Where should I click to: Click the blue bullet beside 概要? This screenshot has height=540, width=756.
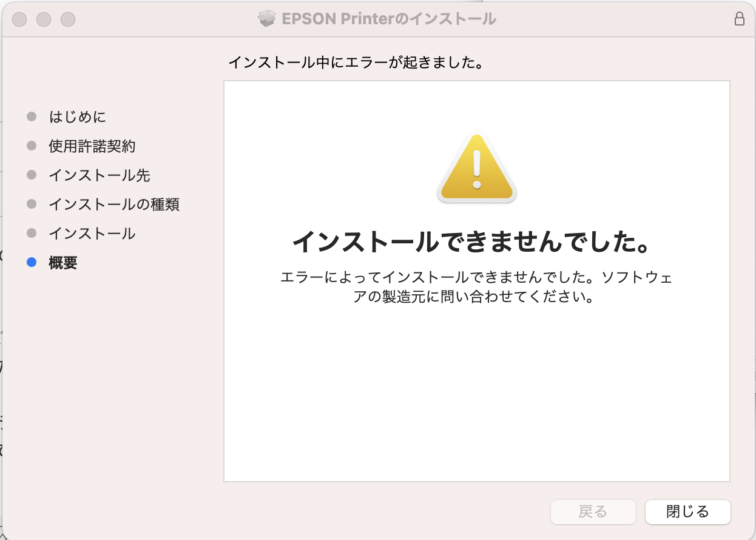click(x=32, y=263)
